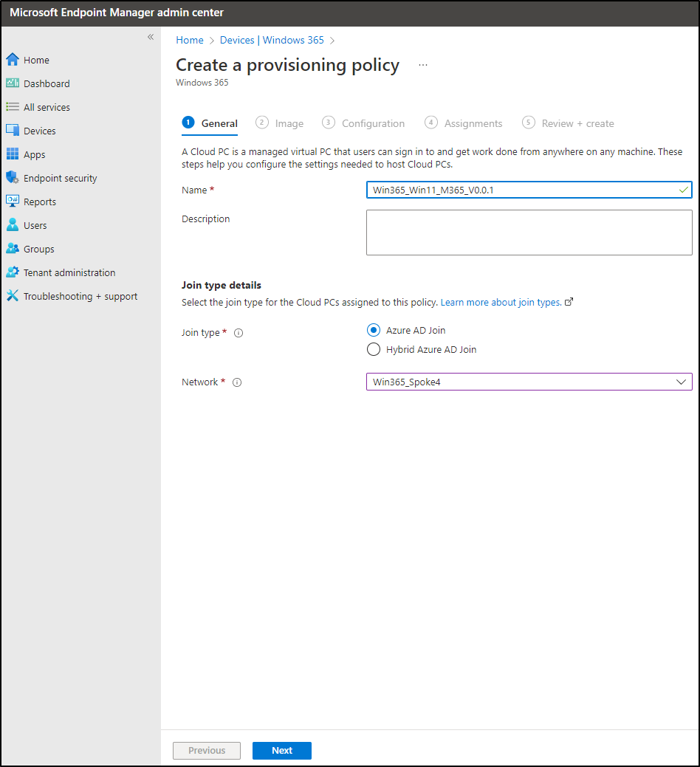The width and height of the screenshot is (700, 767).
Task: Click into the Description text box
Action: 529,233
